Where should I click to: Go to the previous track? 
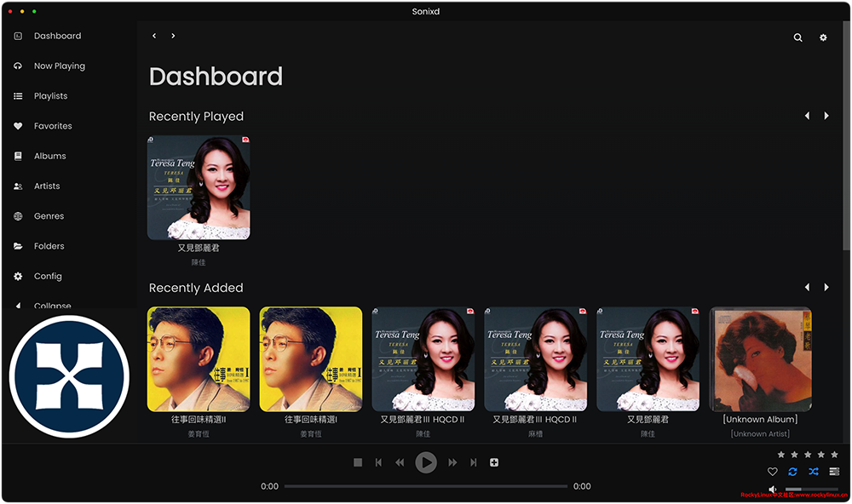pyautogui.click(x=378, y=462)
